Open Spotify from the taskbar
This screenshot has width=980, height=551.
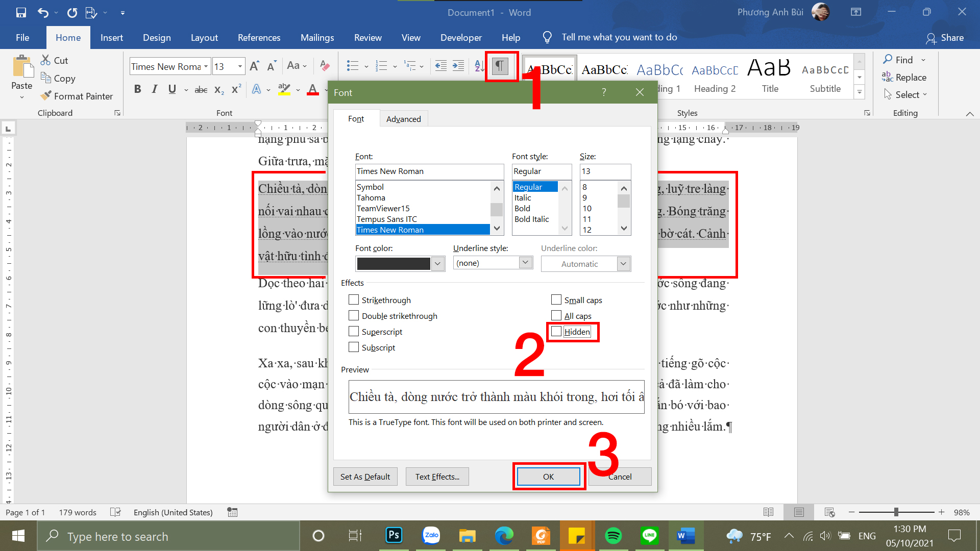613,536
